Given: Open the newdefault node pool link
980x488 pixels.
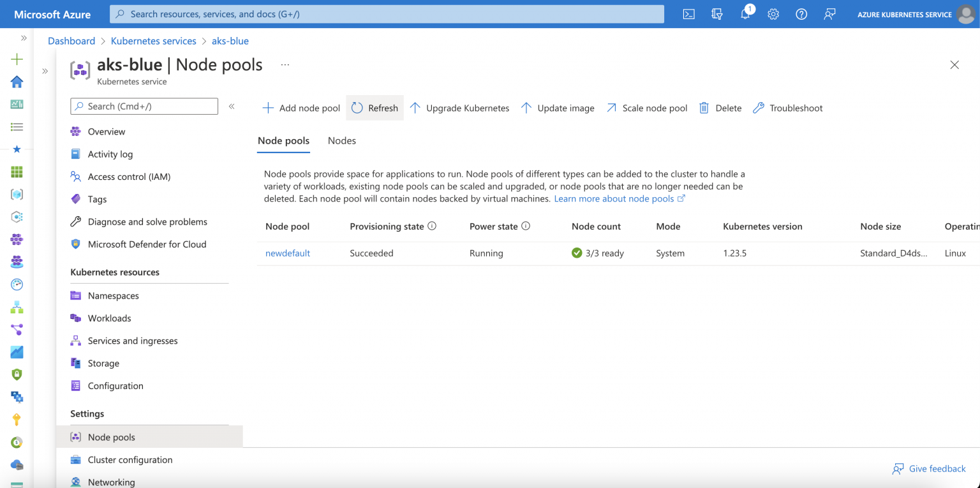Looking at the screenshot, I should (287, 253).
